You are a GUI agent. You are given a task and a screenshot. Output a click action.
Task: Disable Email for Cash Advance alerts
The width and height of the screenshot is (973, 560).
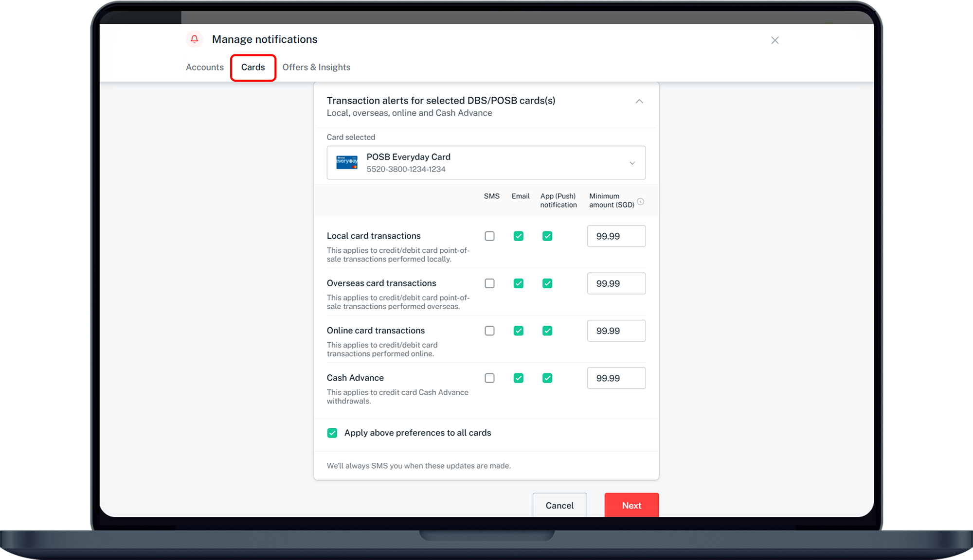519,378
